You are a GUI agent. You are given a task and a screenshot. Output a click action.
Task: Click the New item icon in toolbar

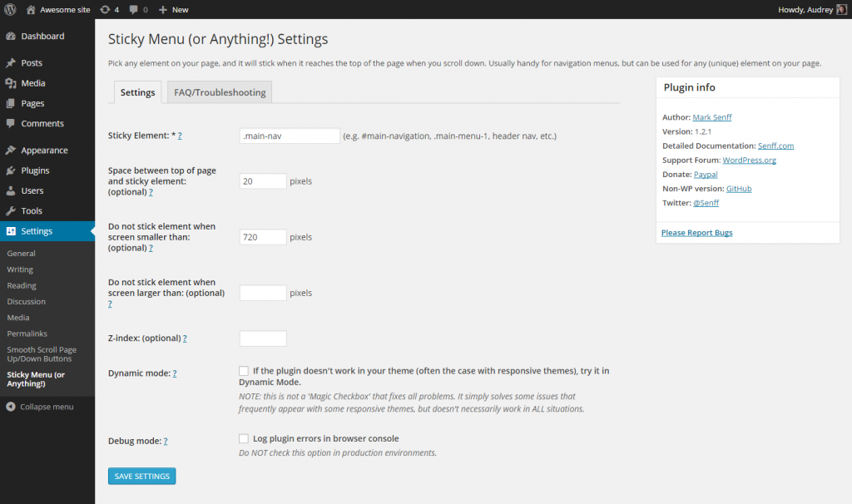pyautogui.click(x=162, y=9)
